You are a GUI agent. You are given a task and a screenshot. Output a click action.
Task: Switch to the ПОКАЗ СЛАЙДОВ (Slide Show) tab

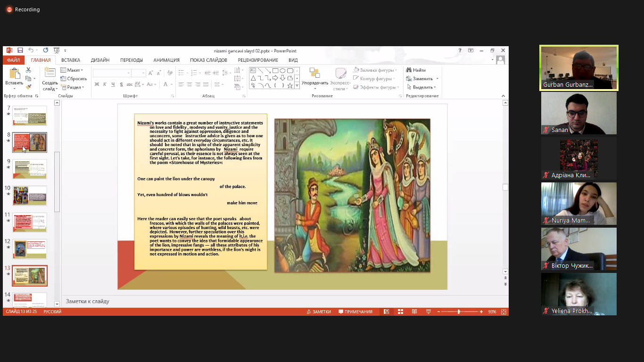[209, 60]
